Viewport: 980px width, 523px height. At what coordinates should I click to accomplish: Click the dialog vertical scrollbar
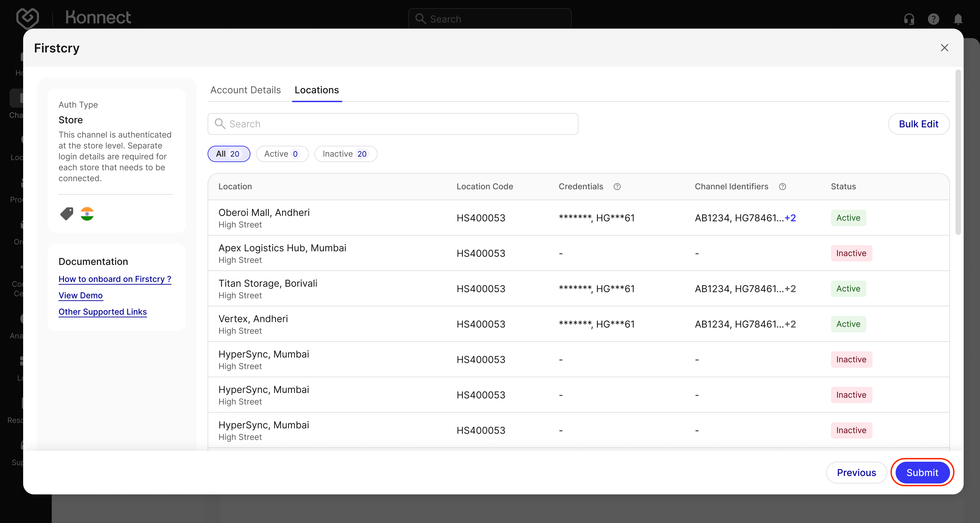(x=958, y=152)
